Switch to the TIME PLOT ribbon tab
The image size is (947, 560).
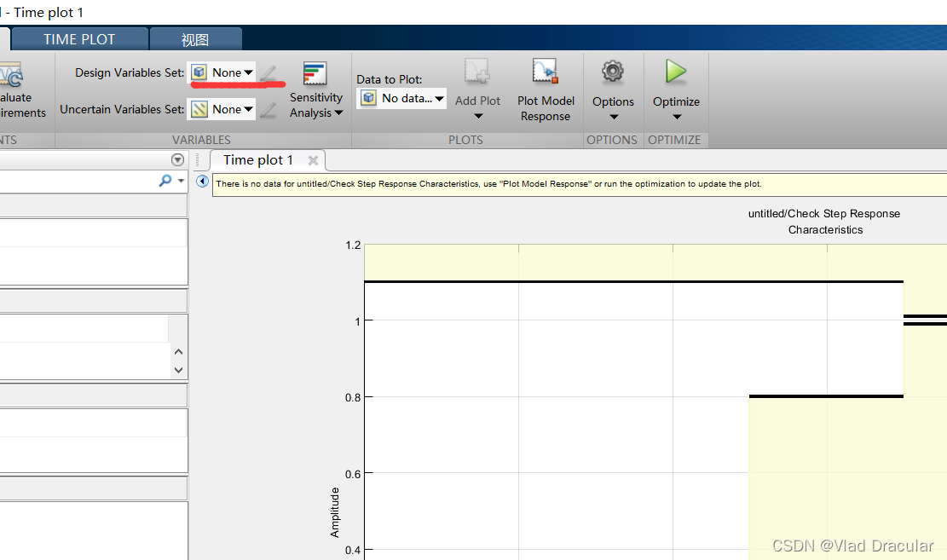(x=79, y=39)
